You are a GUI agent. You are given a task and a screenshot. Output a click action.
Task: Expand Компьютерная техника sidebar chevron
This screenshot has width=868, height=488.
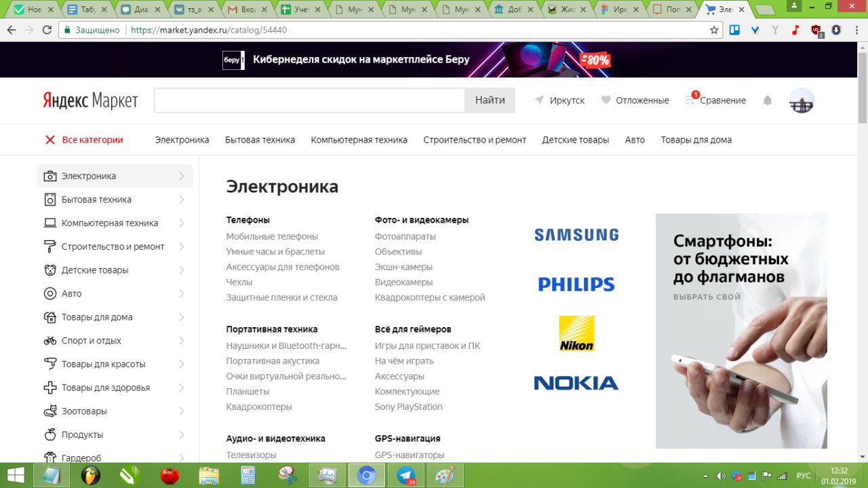click(182, 223)
